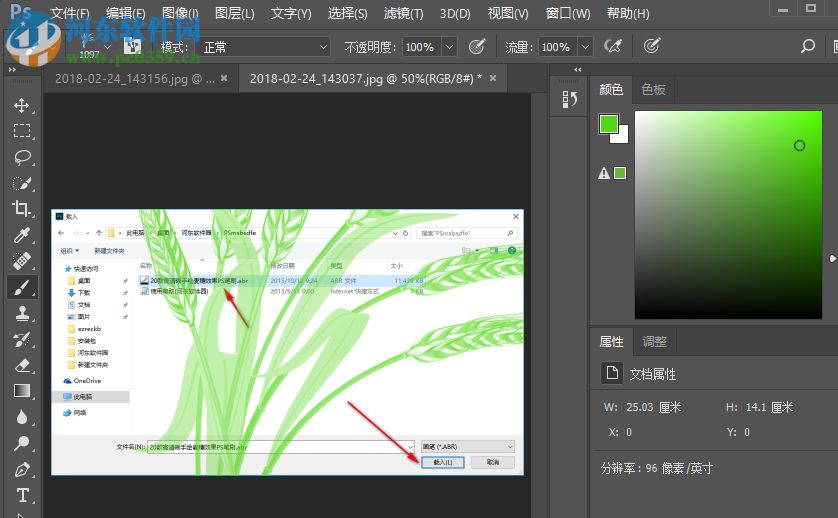
Task: Open the 编辑(E) menu
Action: click(x=126, y=13)
